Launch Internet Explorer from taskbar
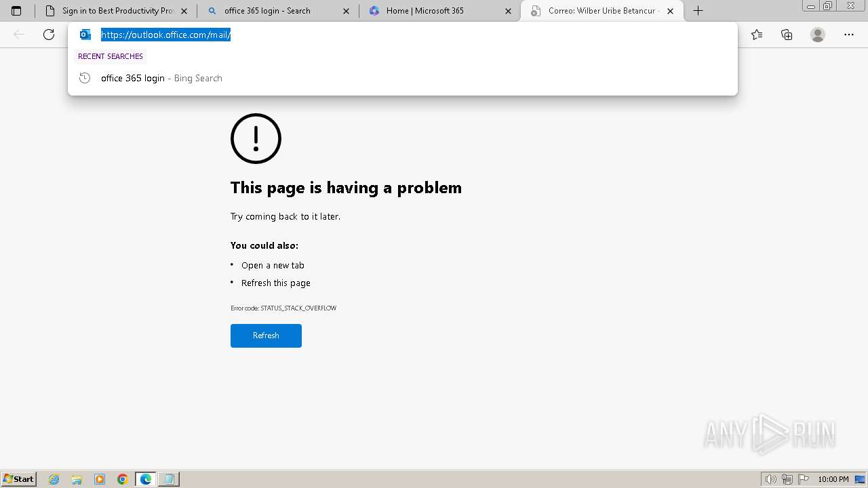Image resolution: width=868 pixels, height=488 pixels. (x=54, y=479)
